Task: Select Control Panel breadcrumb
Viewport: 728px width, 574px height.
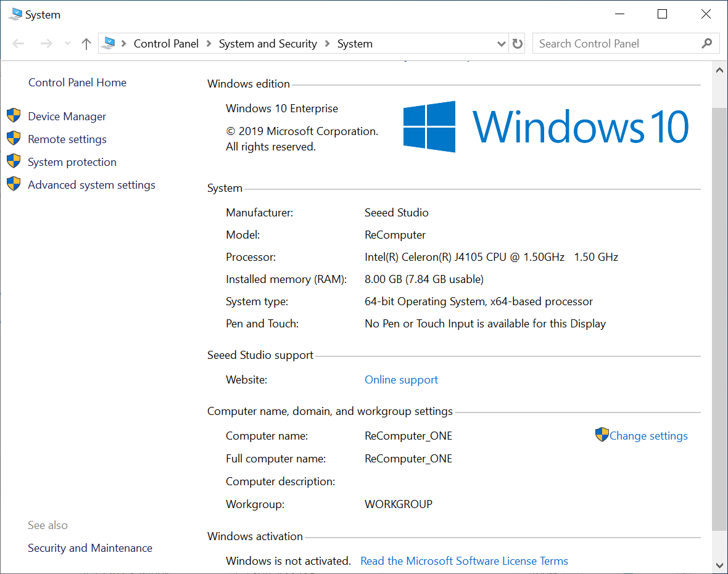Action: 166,44
